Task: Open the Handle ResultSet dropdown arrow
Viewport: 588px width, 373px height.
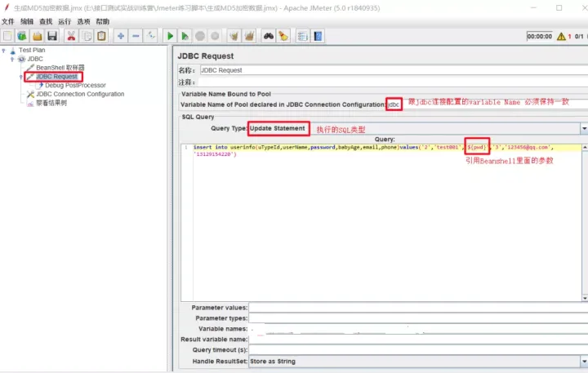Action: (x=584, y=362)
